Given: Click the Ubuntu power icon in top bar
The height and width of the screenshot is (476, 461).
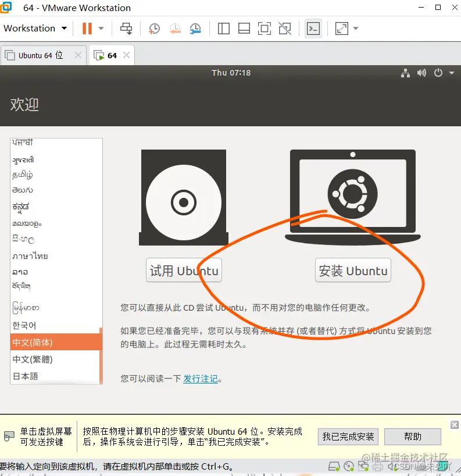Looking at the screenshot, I should pos(438,73).
